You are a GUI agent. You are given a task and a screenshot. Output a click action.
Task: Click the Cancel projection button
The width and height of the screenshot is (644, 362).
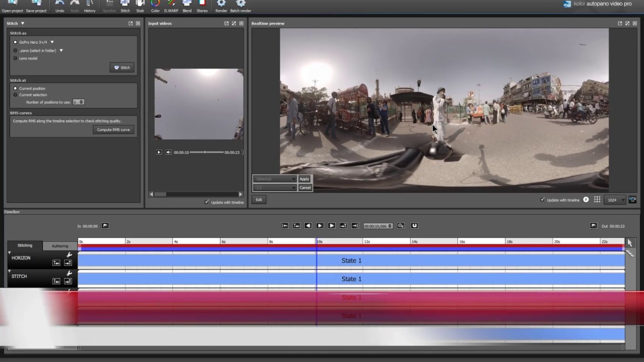click(x=305, y=188)
